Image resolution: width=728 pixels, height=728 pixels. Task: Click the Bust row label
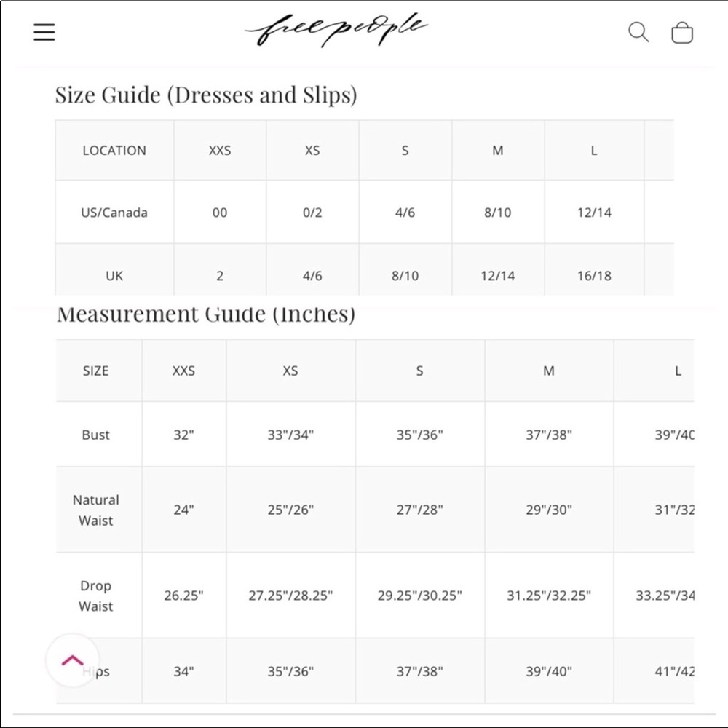pyautogui.click(x=96, y=435)
